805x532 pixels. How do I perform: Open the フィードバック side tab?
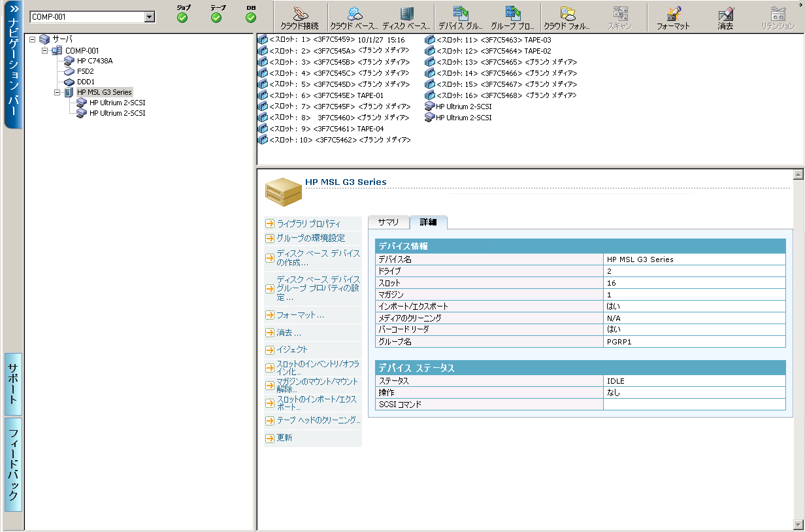[x=13, y=465]
